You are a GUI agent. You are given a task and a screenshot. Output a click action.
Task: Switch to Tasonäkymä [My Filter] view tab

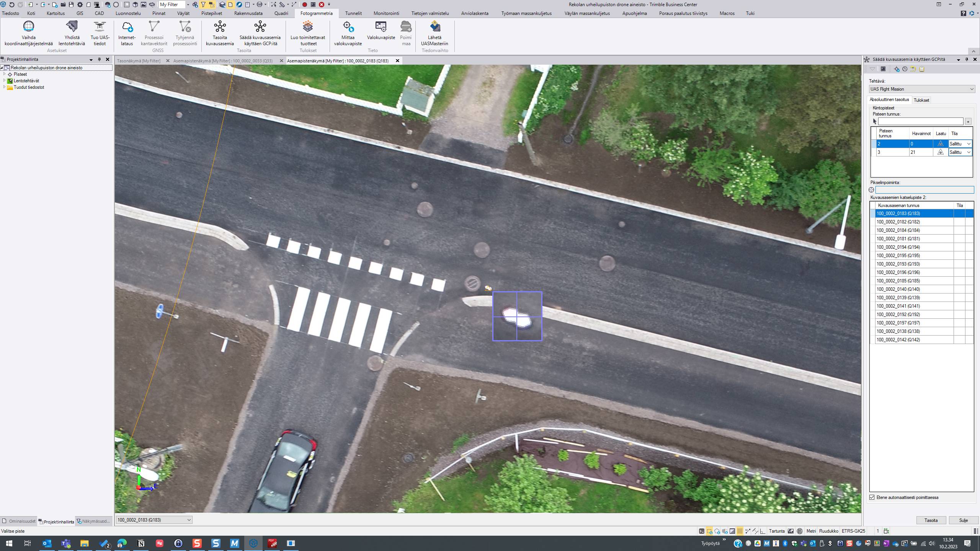(139, 61)
